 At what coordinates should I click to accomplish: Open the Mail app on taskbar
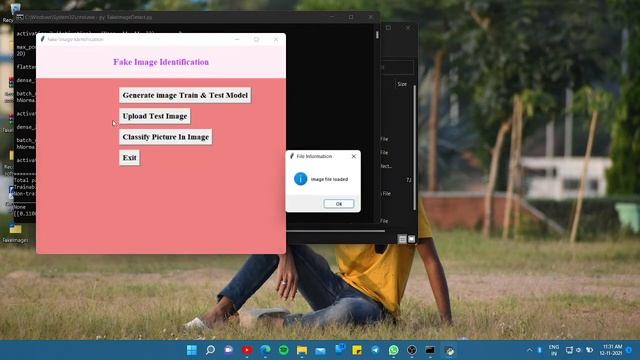pyautogui.click(x=320, y=350)
